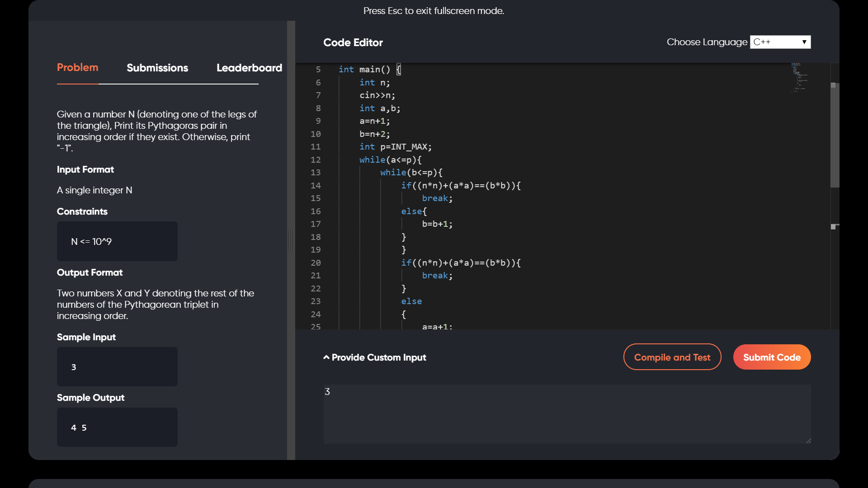The image size is (868, 488).
Task: Click inside the custom input text area
Action: pos(567,414)
